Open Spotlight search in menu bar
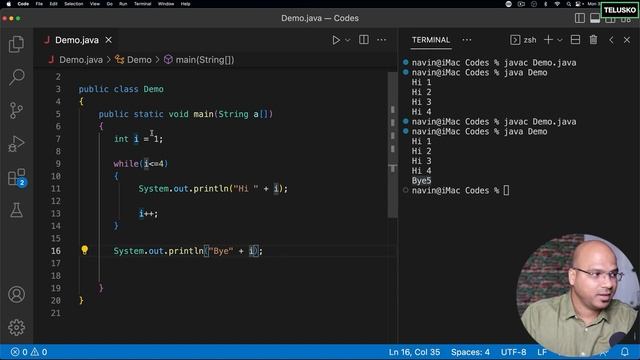 568,4
